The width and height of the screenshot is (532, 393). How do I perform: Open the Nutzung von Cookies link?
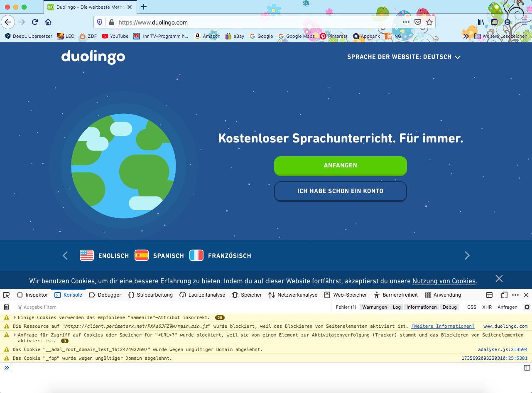click(444, 281)
